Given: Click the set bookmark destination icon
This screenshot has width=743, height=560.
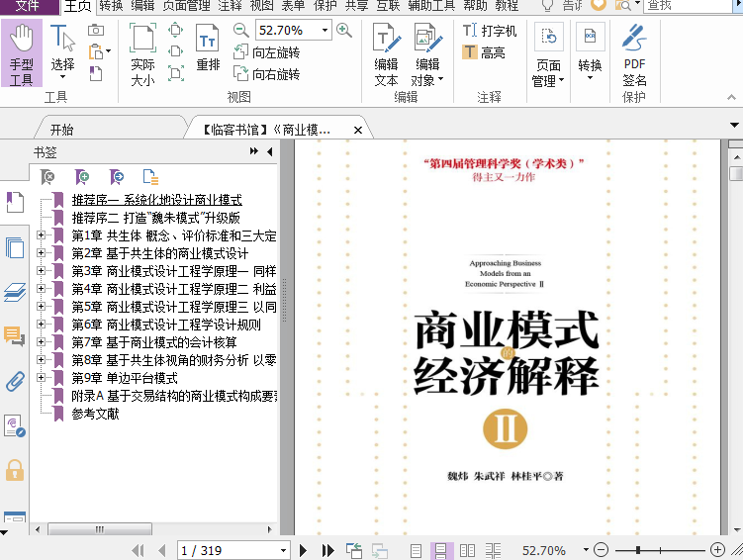Looking at the screenshot, I should [117, 177].
